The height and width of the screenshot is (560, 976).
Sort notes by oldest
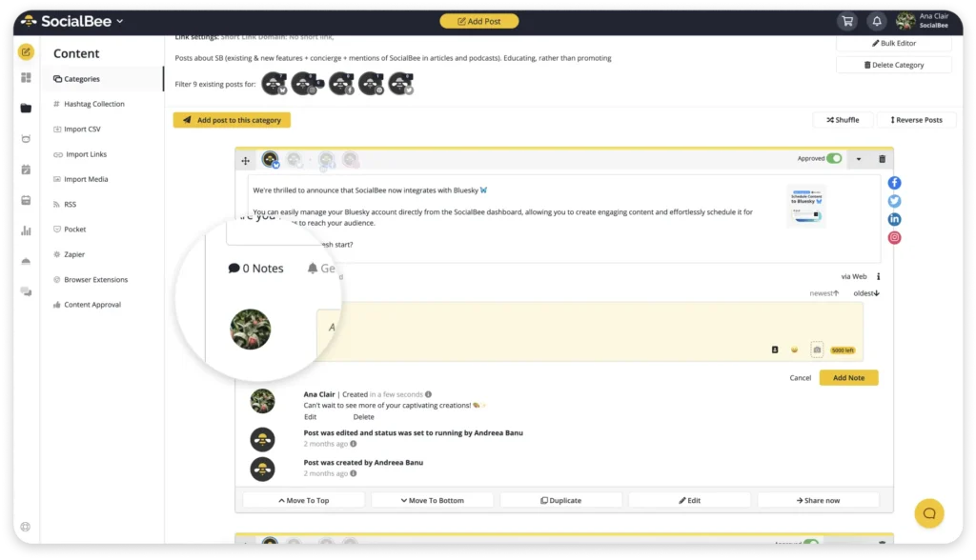click(x=865, y=293)
